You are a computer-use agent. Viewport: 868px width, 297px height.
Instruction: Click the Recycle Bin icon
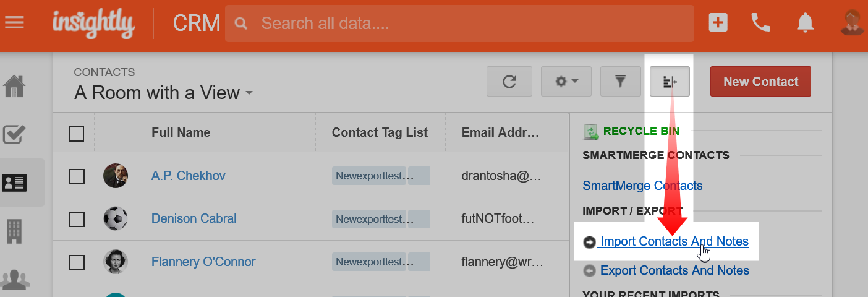click(x=591, y=131)
